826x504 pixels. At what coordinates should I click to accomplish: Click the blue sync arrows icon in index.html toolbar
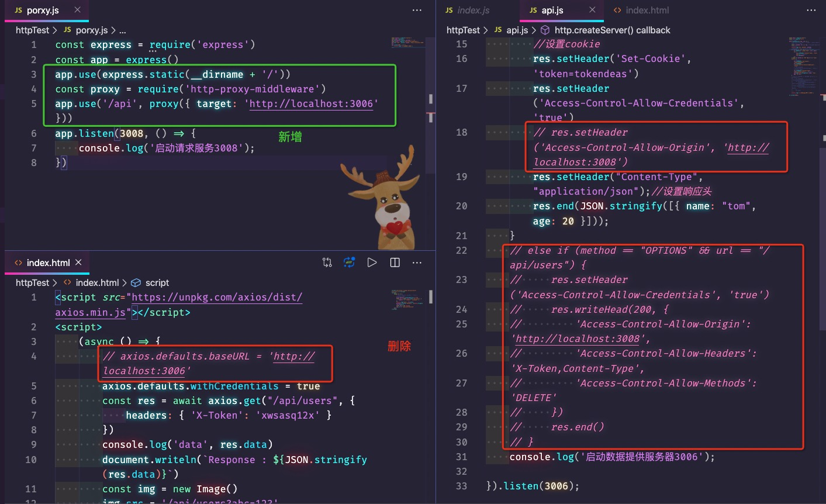coord(350,263)
